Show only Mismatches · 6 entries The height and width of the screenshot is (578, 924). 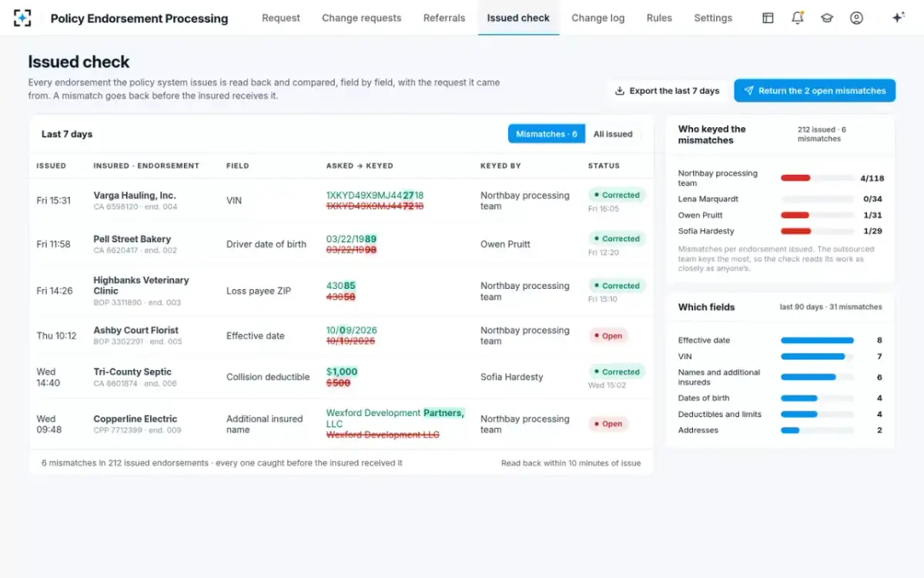tap(547, 134)
